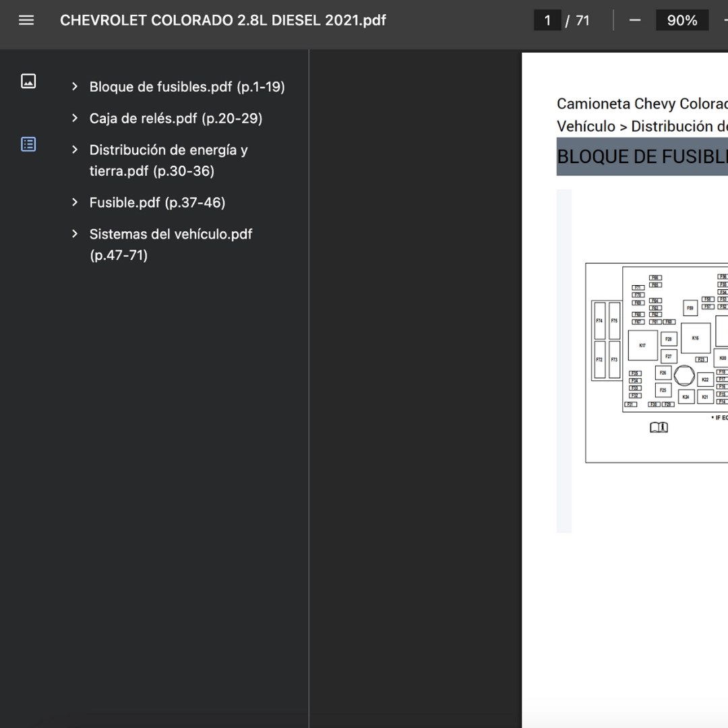Expand the Fusible.pdf outline chevron
This screenshot has width=728, height=728.
[75, 202]
